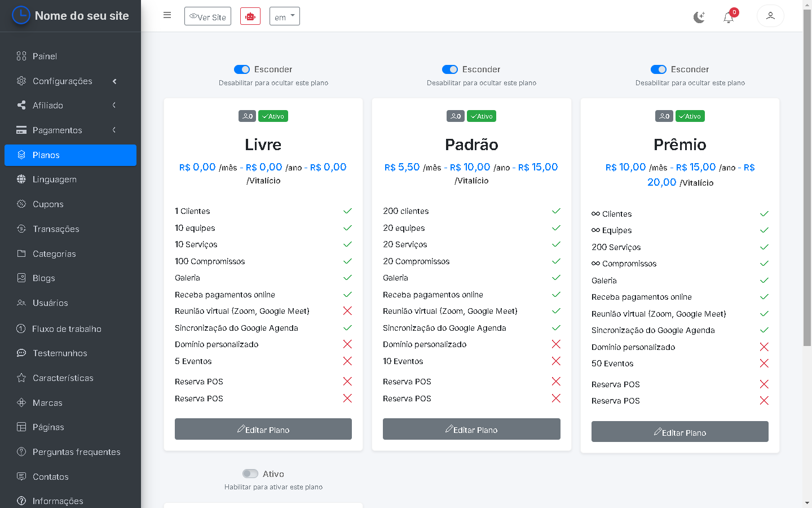812x508 pixels.
Task: Open the 'em' language dropdown
Action: (x=284, y=16)
